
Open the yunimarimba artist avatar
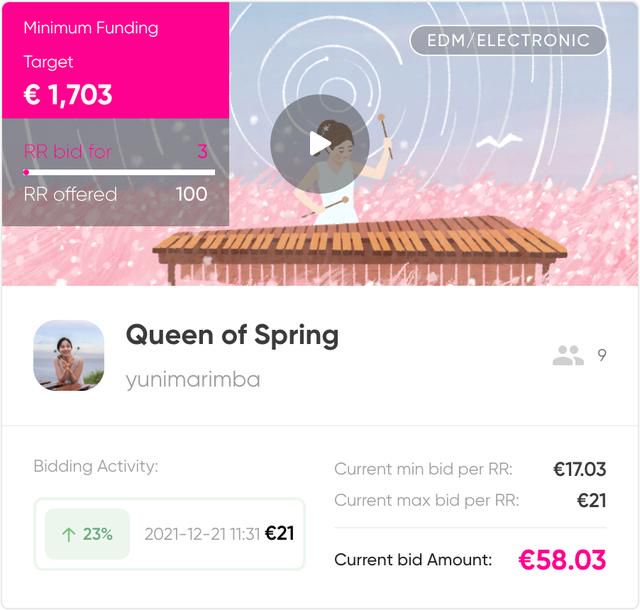click(x=69, y=355)
